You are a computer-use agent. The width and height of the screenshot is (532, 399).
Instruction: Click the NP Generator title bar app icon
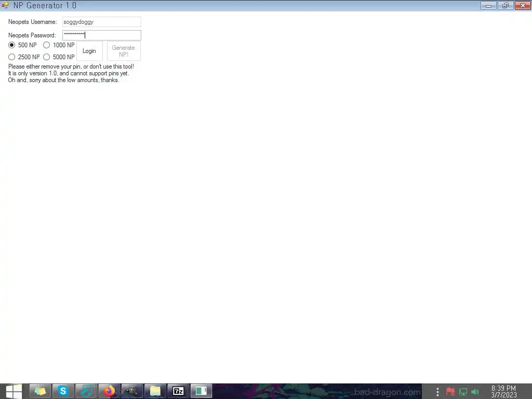5,5
